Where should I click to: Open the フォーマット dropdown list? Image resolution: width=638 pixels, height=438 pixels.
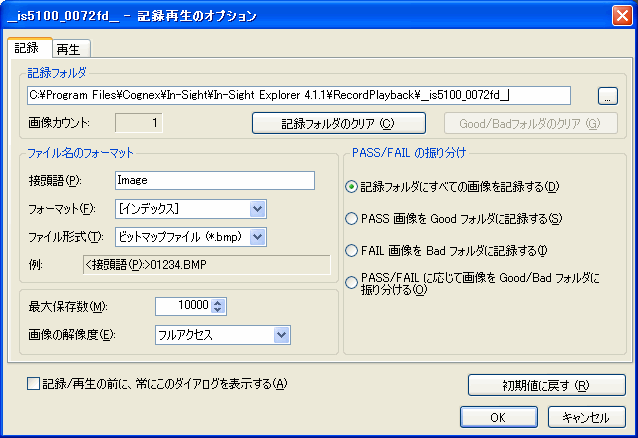[257, 209]
